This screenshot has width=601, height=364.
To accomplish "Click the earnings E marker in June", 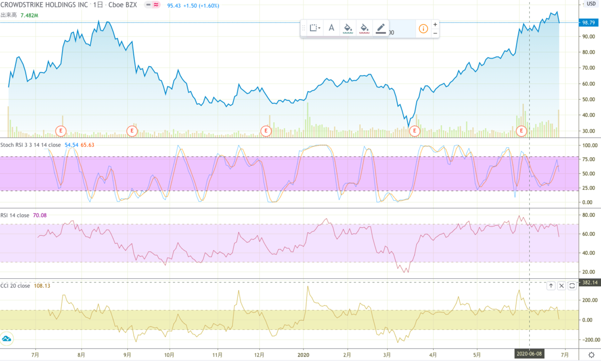I will (x=522, y=131).
